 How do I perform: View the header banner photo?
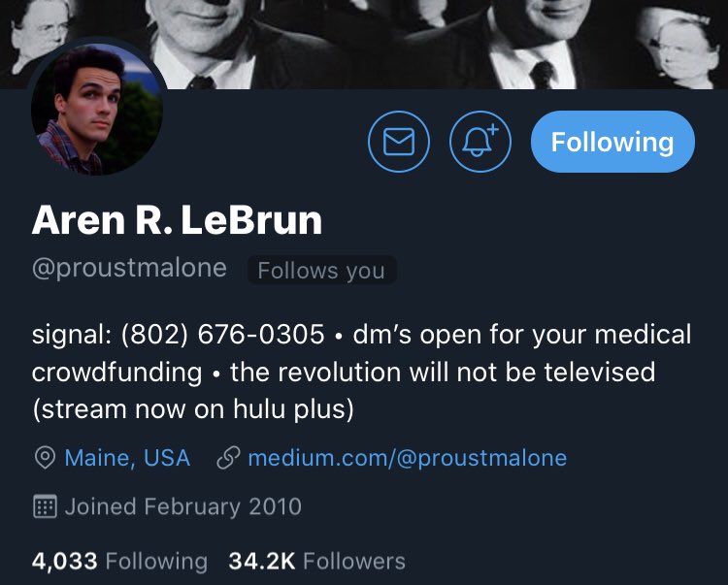pos(364,44)
